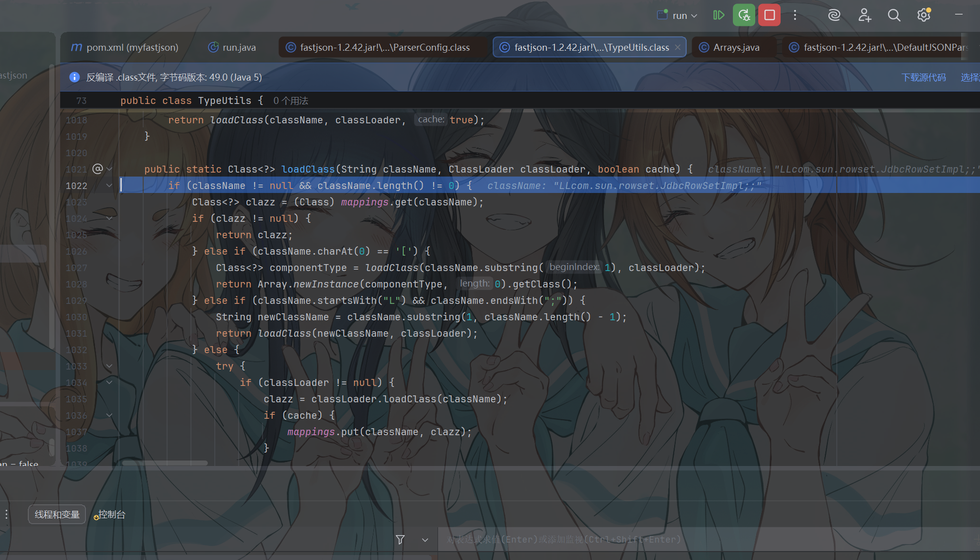Screen dimensions: 980x560
Task: Click the green Rerun debug icon
Action: pos(744,15)
